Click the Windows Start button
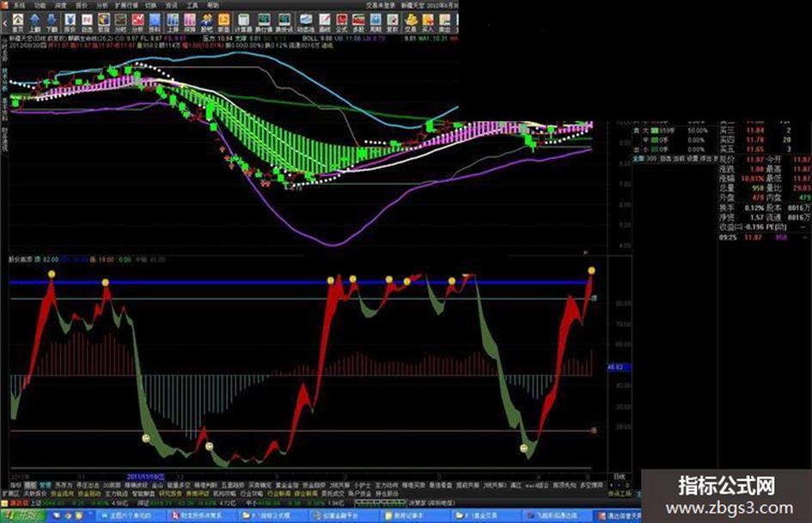Image resolution: width=812 pixels, height=523 pixels. click(22, 516)
